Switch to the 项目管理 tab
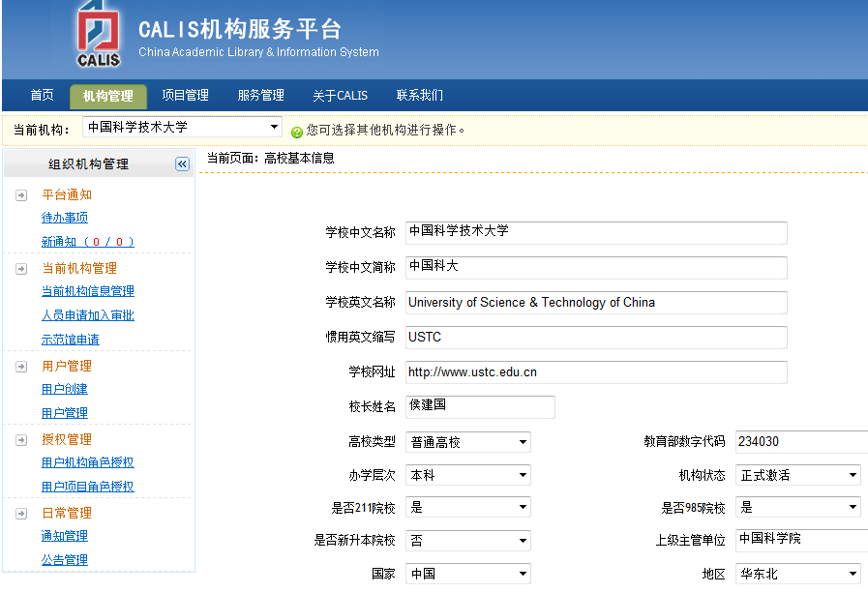The image size is (868, 593). click(186, 95)
